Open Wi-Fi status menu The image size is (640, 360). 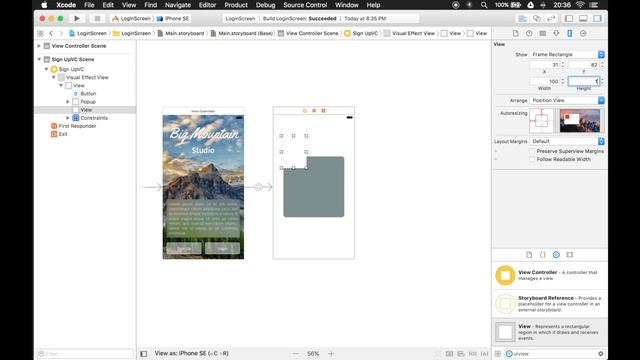coord(580,5)
